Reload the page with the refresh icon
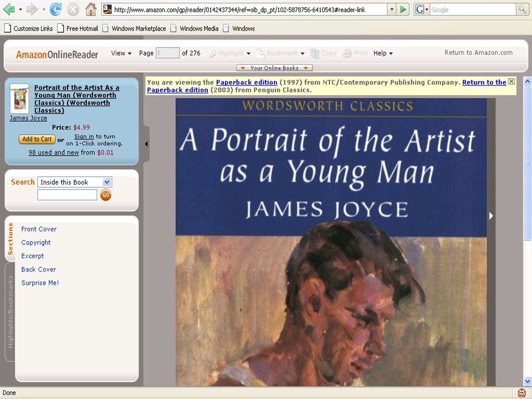 pos(55,9)
